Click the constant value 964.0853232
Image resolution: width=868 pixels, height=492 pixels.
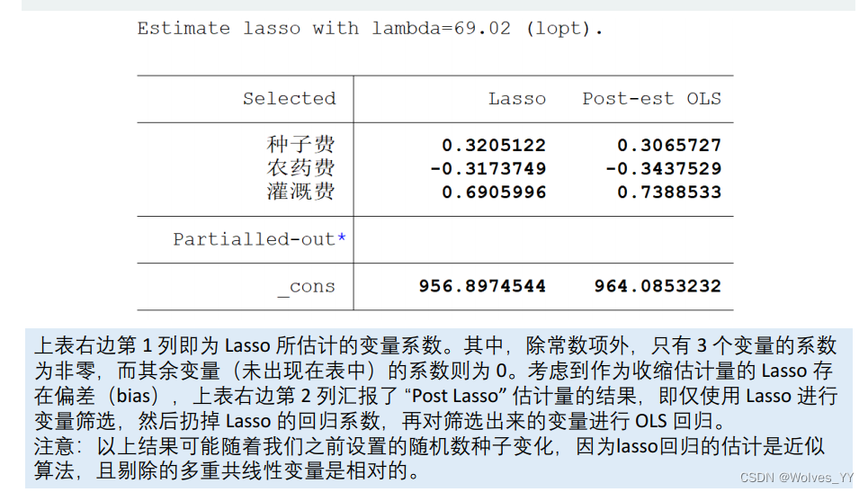pos(658,285)
